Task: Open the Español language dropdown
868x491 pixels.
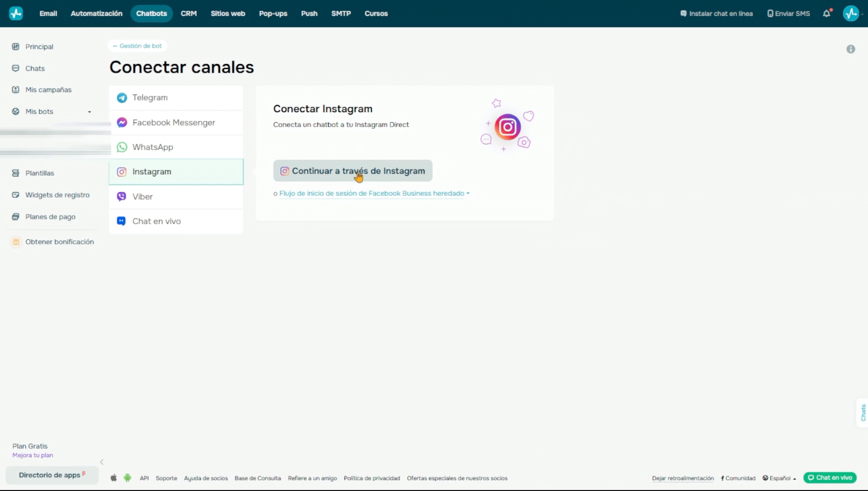Action: 780,479
